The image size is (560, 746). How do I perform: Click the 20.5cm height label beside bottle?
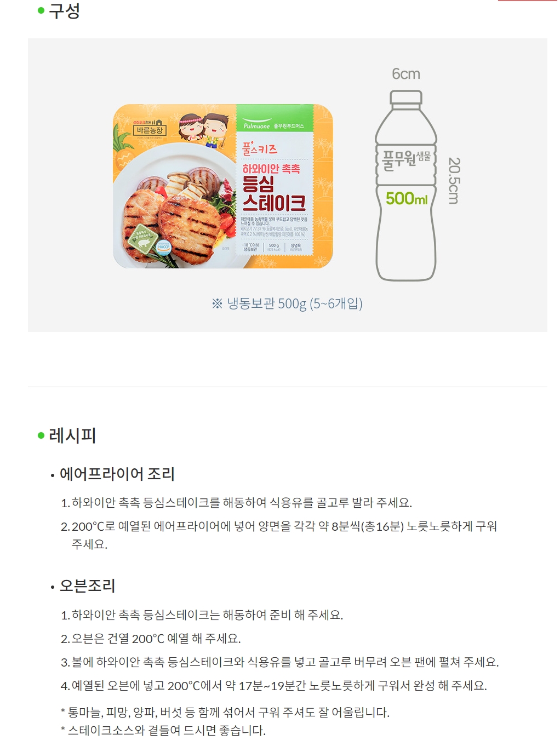coord(454,181)
